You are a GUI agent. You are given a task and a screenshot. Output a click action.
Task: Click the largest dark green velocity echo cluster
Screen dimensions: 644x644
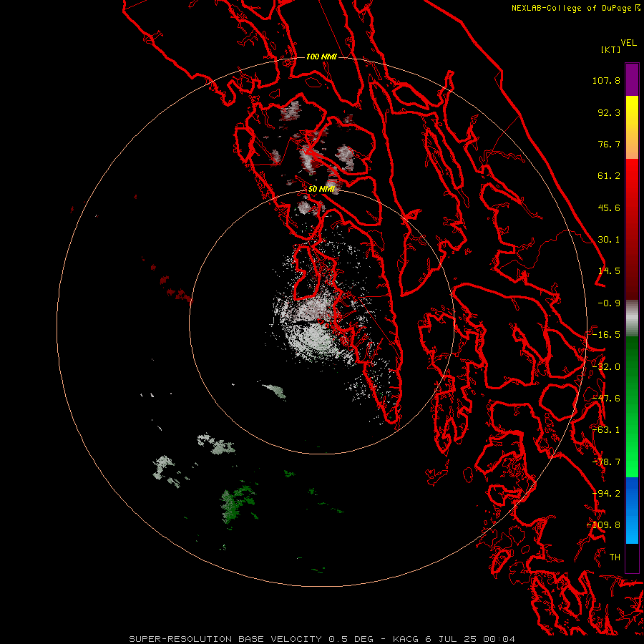click(238, 503)
